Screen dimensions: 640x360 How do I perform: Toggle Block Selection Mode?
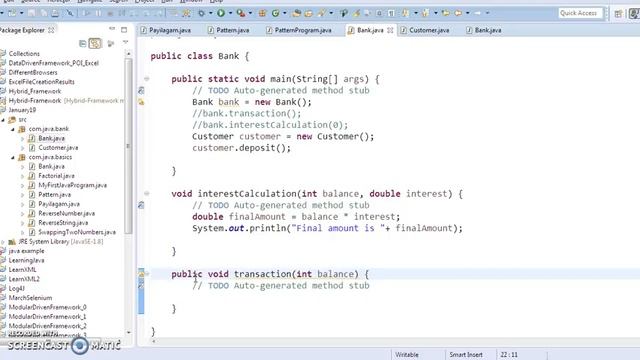[379, 13]
